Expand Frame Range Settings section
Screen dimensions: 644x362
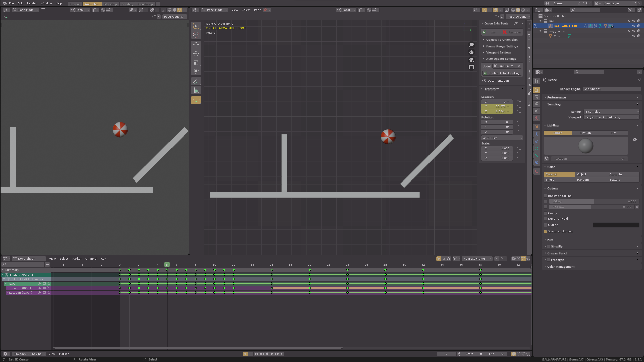(x=502, y=46)
